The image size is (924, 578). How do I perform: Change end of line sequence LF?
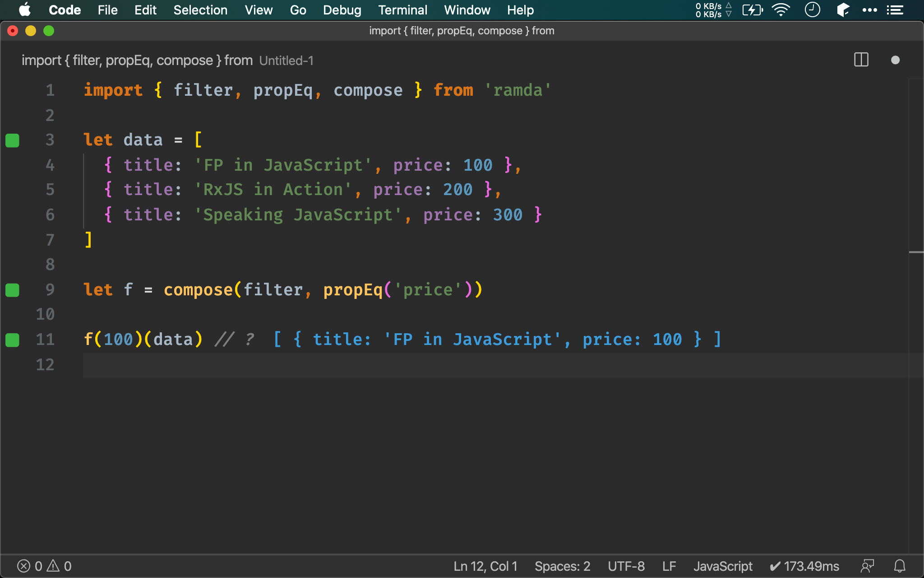point(669,566)
